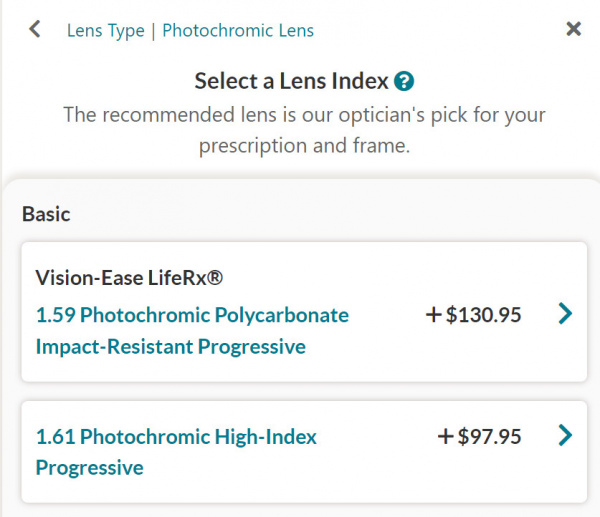Click the breadcrumb separator bar
Screen dimensions: 600x517
click(152, 30)
